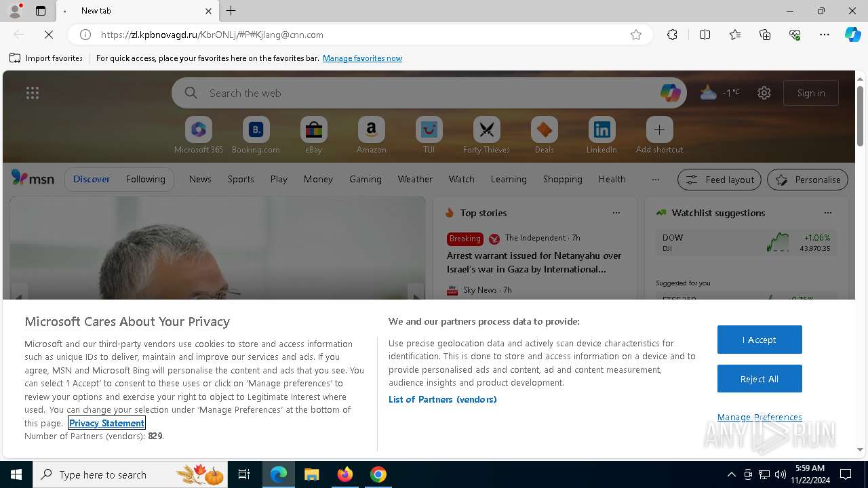The image size is (868, 488).
Task: Click I Accept cookies button
Action: point(759,340)
